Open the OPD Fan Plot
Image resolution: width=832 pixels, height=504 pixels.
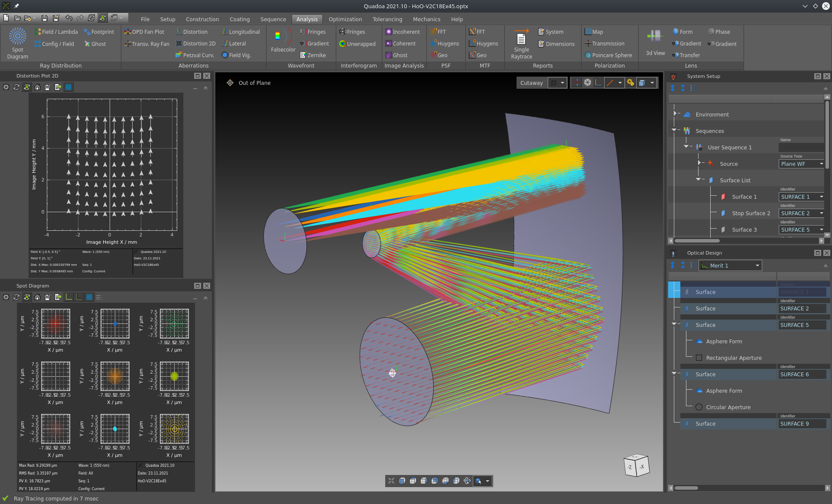coord(144,32)
